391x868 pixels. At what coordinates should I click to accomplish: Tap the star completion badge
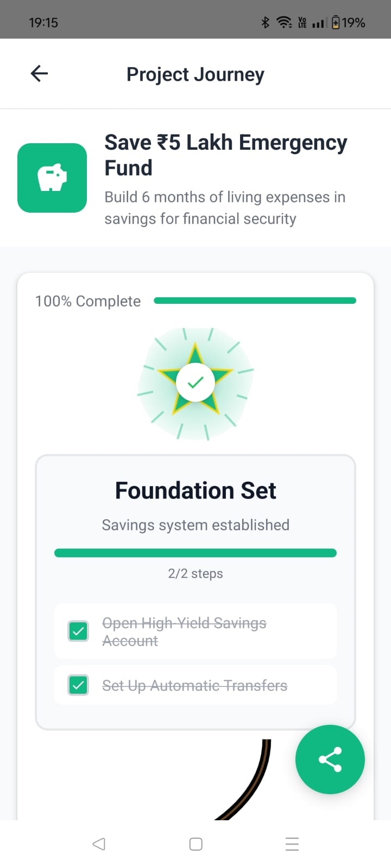(195, 382)
